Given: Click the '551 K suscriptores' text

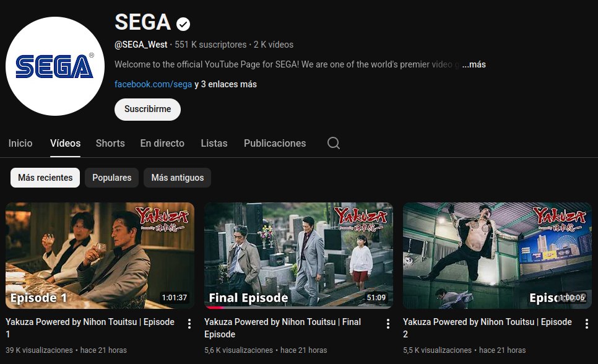Looking at the screenshot, I should click(x=210, y=45).
